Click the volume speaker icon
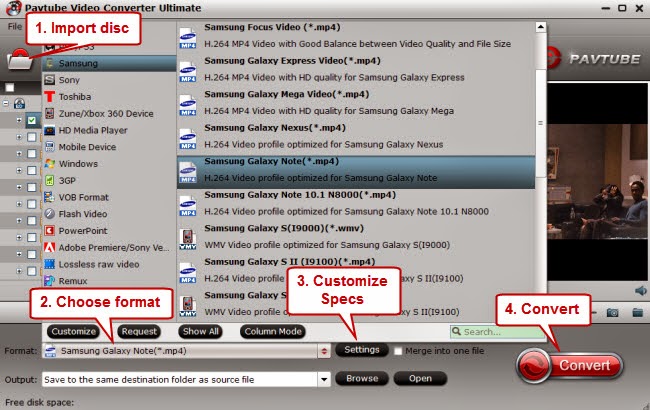This screenshot has width=650, height=410. tap(640, 291)
